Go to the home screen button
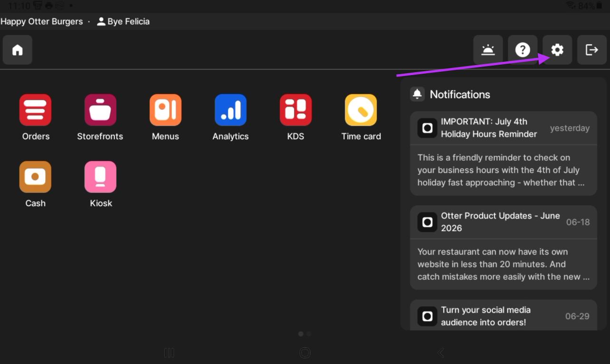The height and width of the screenshot is (364, 610). pyautogui.click(x=18, y=49)
